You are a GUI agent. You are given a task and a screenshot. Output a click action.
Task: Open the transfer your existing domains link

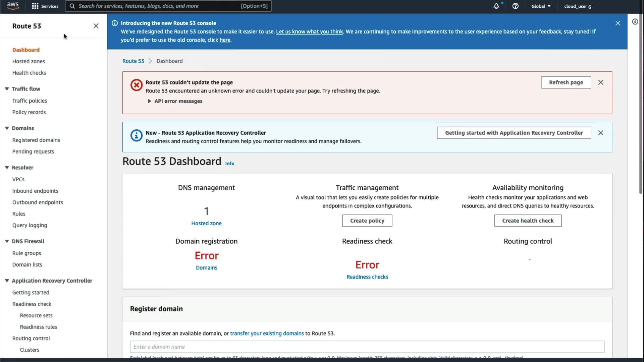click(267, 334)
